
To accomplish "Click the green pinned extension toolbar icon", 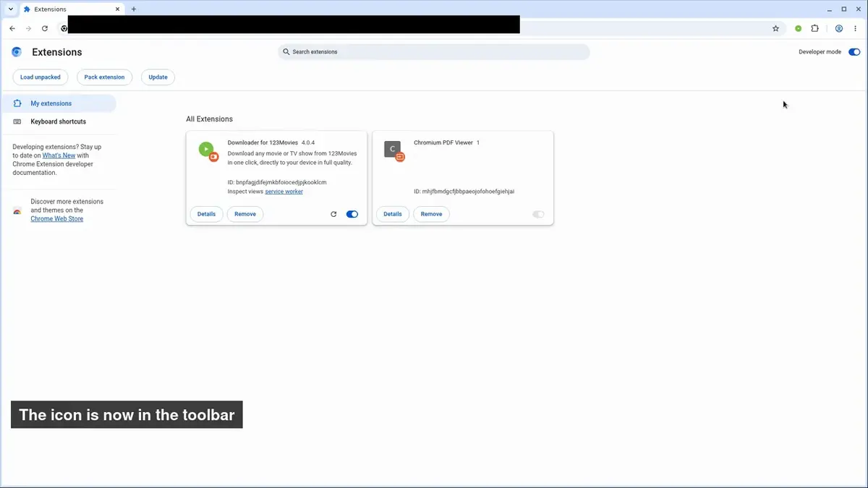I will (799, 28).
